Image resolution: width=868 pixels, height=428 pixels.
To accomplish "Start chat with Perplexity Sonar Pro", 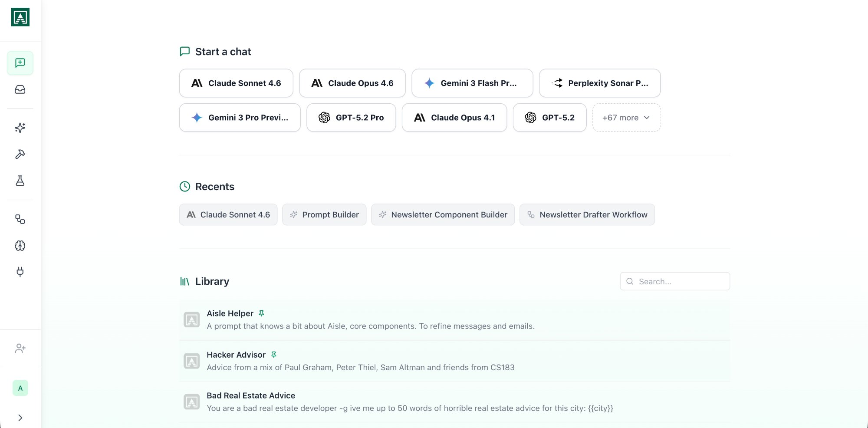I will pyautogui.click(x=600, y=83).
